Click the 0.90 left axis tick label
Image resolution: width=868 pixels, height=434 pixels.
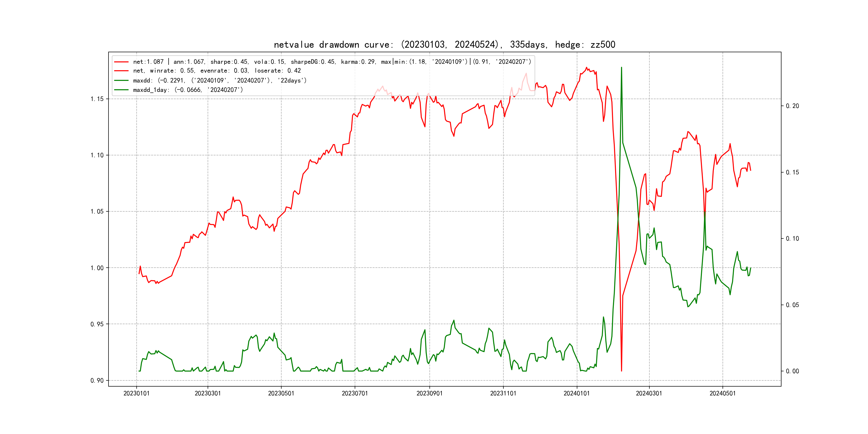[97, 380]
